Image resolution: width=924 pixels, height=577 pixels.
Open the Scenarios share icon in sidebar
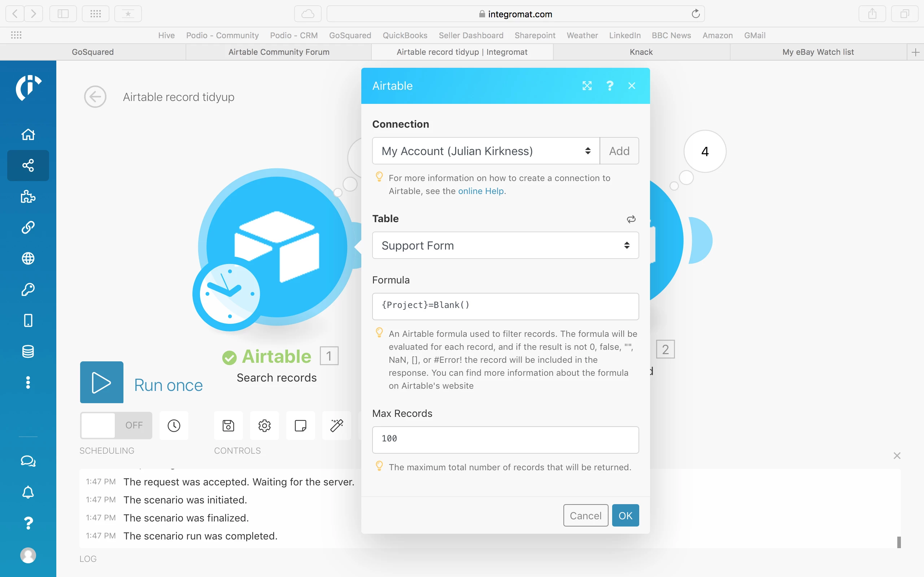[x=28, y=165]
